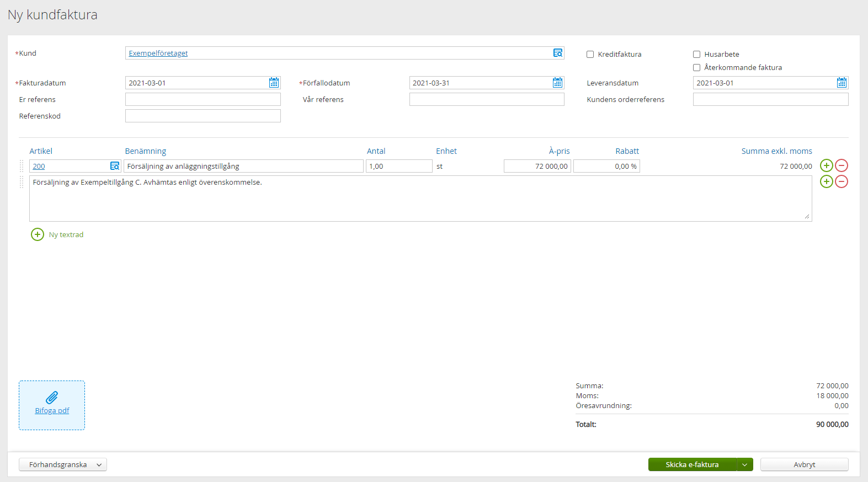Open customer lookup icon in Kund field
Image resolution: width=868 pixels, height=482 pixels.
pyautogui.click(x=558, y=53)
